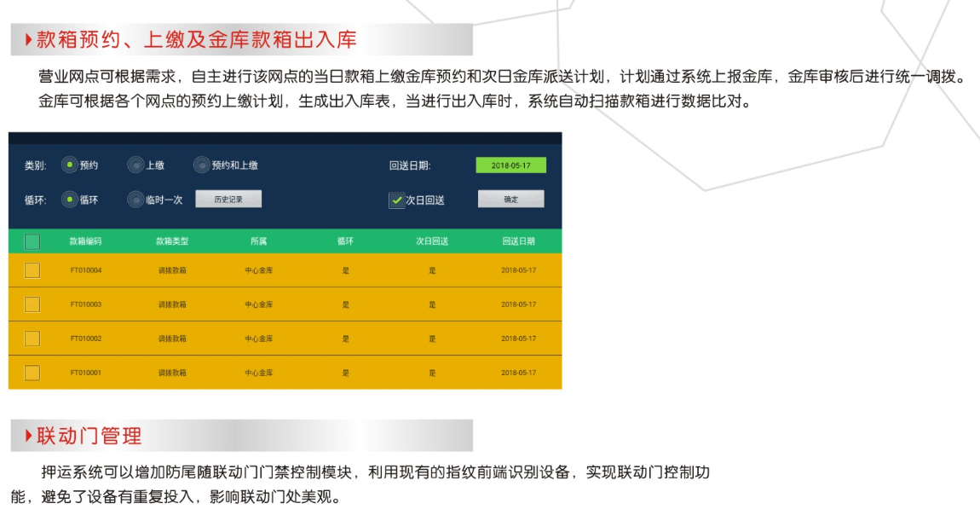
Task: Select the 循环 cycle radio button
Action: click(x=70, y=200)
